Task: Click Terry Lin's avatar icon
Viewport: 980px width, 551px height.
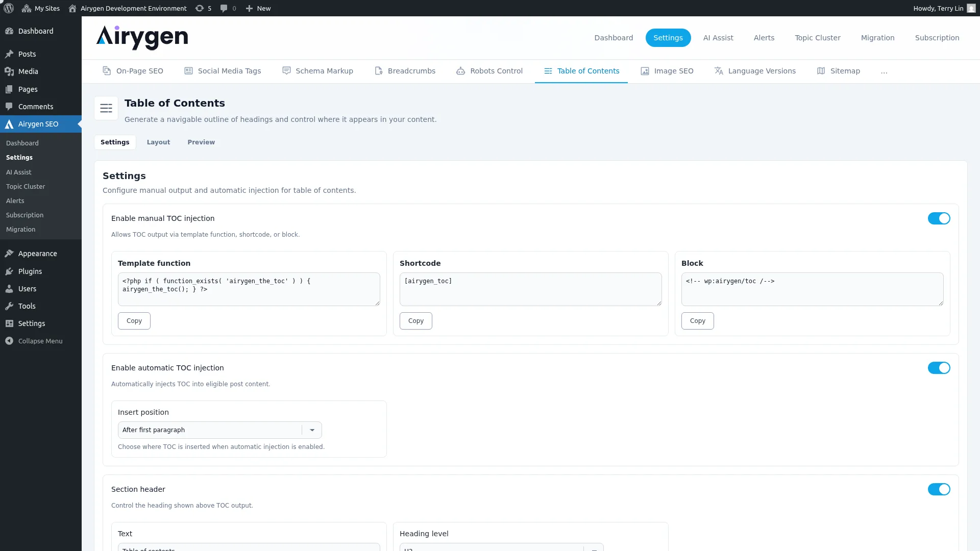Action: click(x=971, y=8)
